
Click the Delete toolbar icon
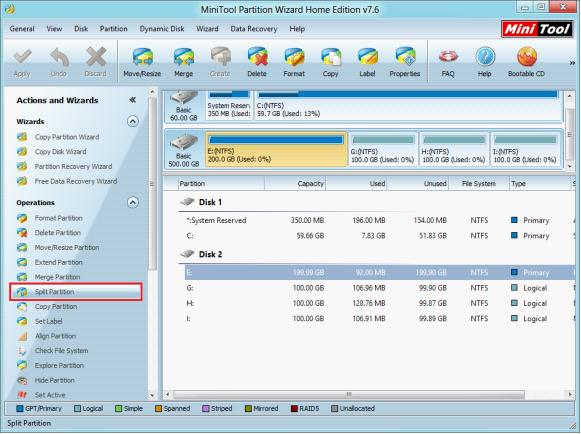257,62
